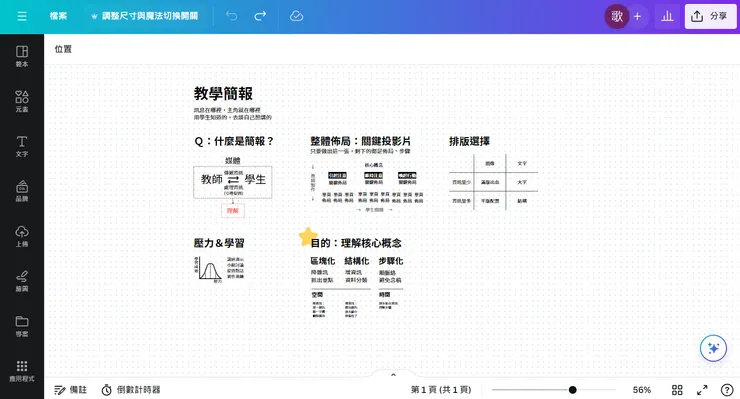Select the 壓力&學習 heading
740x399 pixels.
coord(219,243)
